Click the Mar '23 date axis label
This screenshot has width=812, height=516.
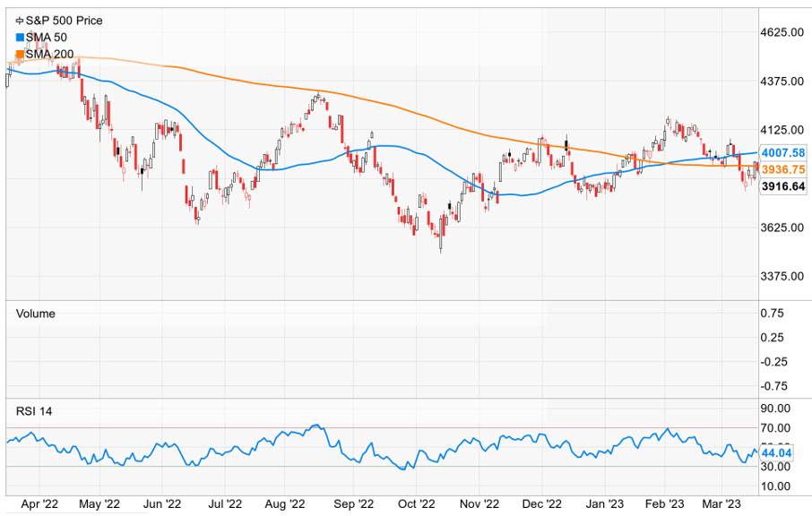click(x=721, y=503)
